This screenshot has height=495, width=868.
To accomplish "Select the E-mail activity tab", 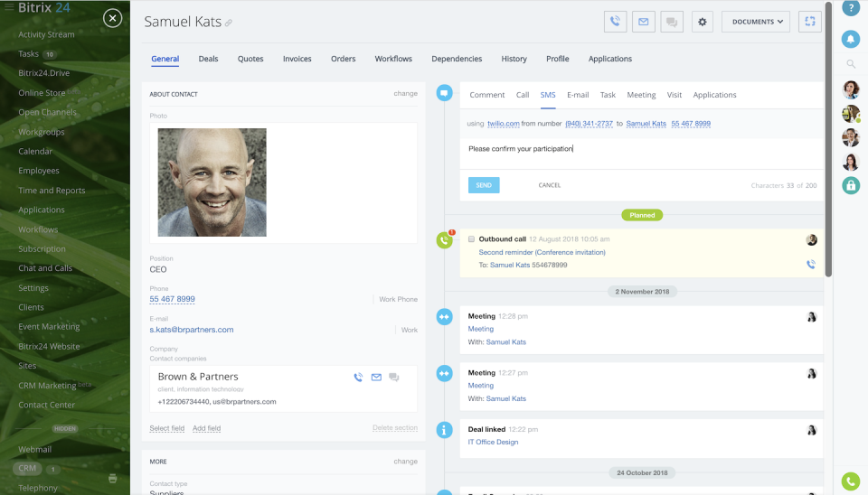I will click(578, 95).
